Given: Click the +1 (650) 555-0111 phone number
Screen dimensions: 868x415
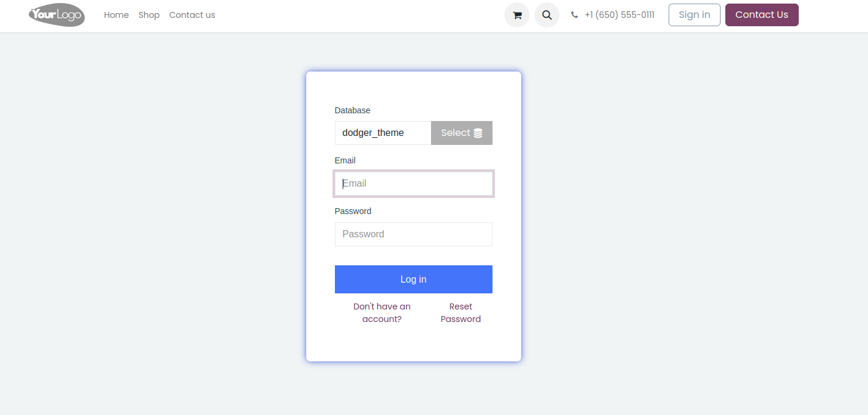Looking at the screenshot, I should click(619, 15).
